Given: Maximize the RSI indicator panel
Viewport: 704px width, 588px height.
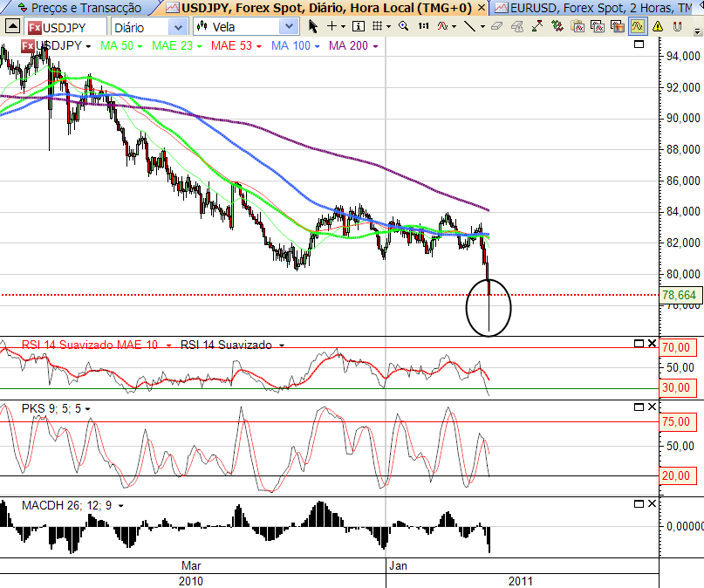Looking at the screenshot, I should tap(639, 344).
